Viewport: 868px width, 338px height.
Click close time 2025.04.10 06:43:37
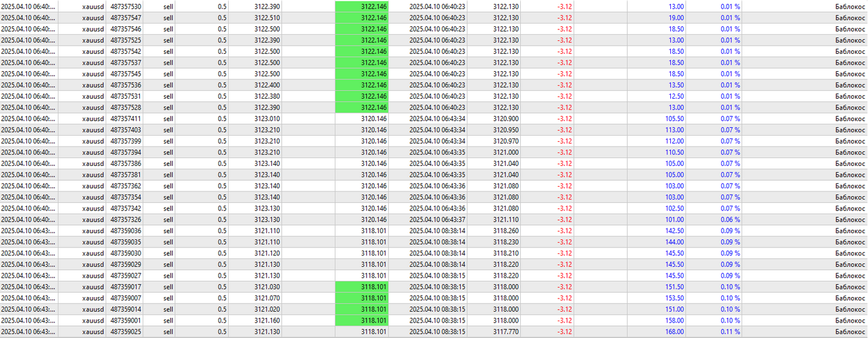pyautogui.click(x=437, y=219)
